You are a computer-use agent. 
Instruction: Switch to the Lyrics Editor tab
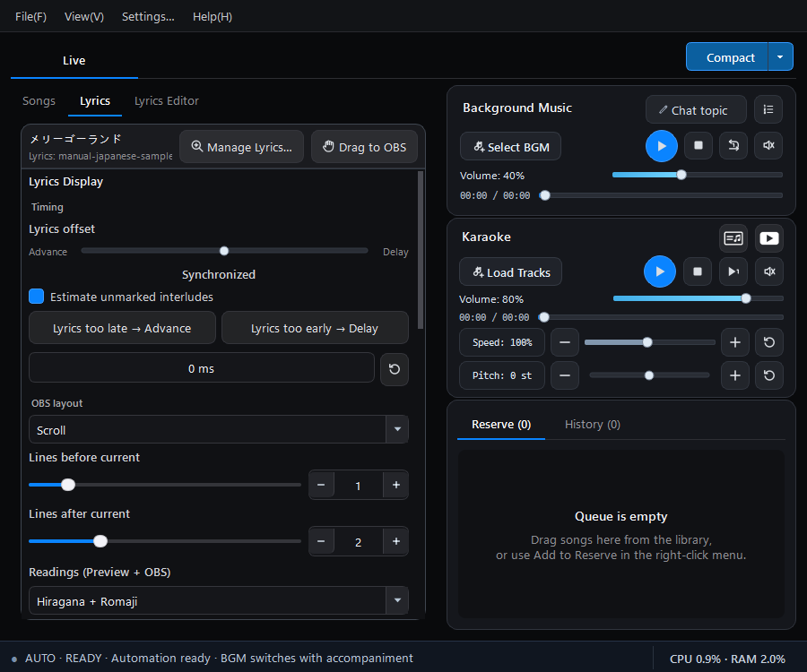166,100
